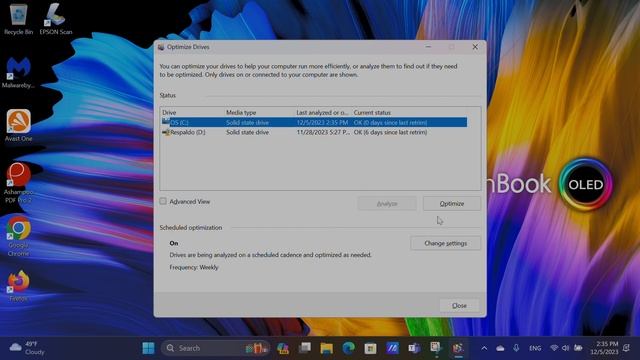Open the Optimize Drives taskbar icon

tap(458, 348)
